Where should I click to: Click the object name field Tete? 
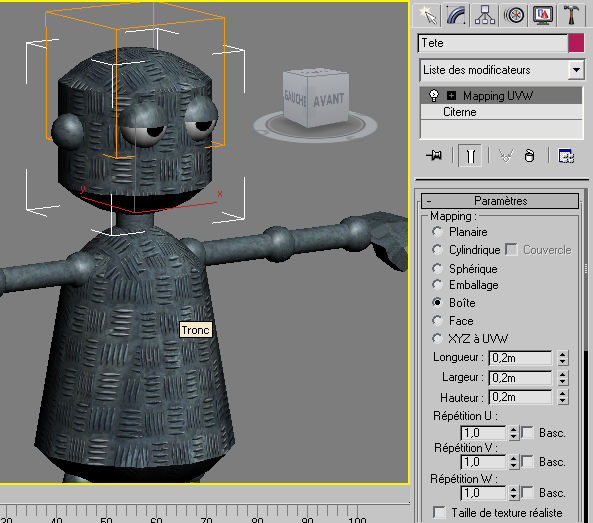pyautogui.click(x=492, y=43)
